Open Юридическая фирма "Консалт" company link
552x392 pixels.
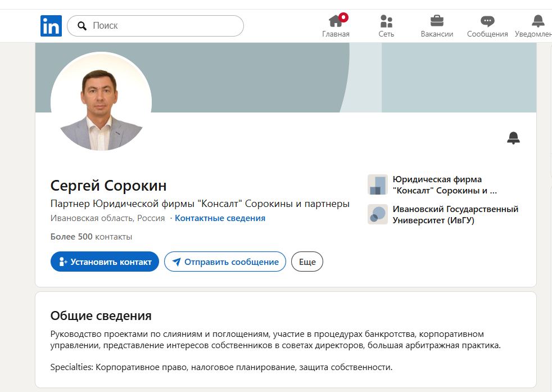(445, 185)
